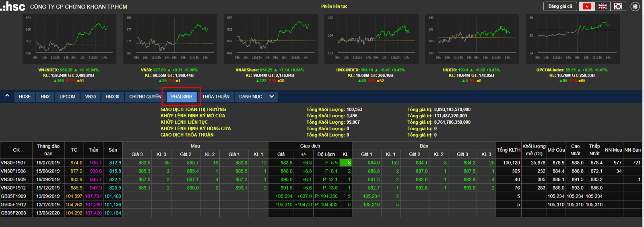Viewport: 644px width, 227px height.
Task: Switch language to Korean flag
Action: 618,6
